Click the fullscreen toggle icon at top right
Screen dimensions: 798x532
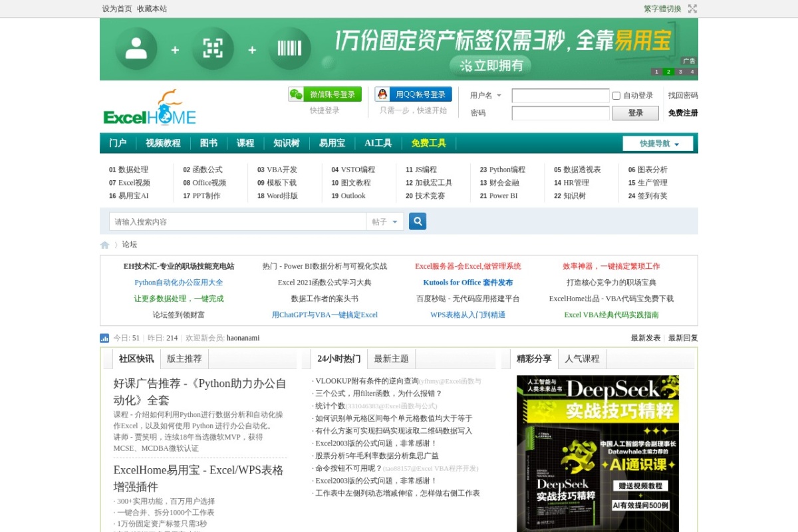click(x=692, y=9)
